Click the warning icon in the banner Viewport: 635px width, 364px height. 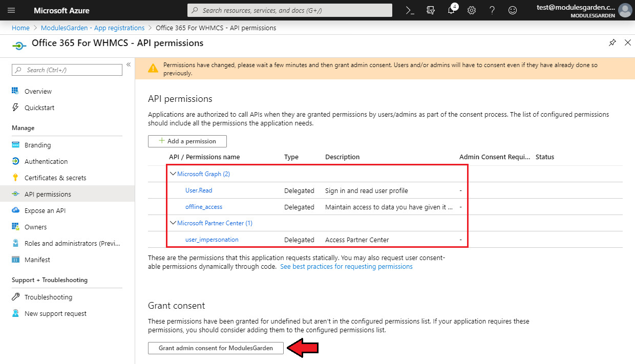pos(153,68)
